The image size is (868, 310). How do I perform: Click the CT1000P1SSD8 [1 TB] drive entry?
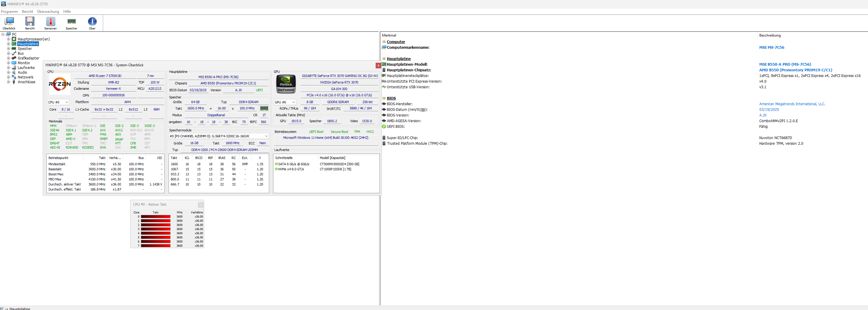tap(335, 169)
